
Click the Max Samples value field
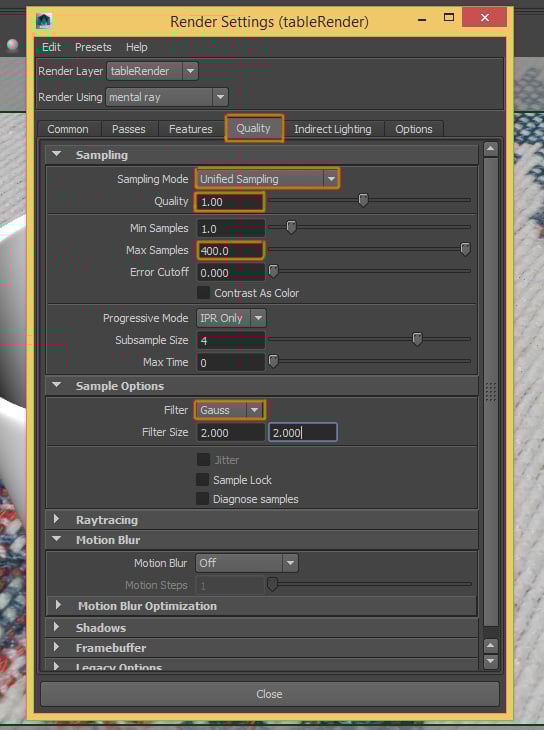tap(230, 250)
